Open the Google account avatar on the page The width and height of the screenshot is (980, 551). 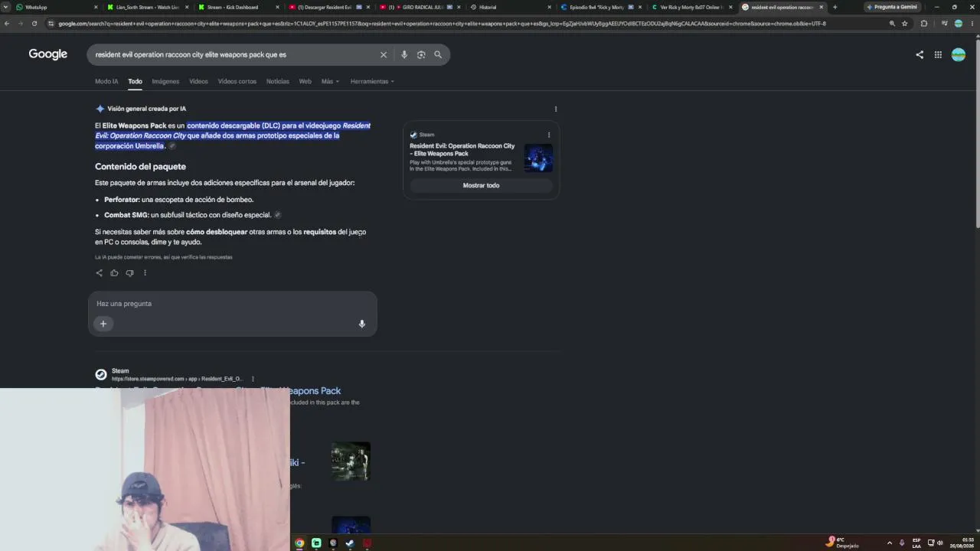[x=959, y=54]
